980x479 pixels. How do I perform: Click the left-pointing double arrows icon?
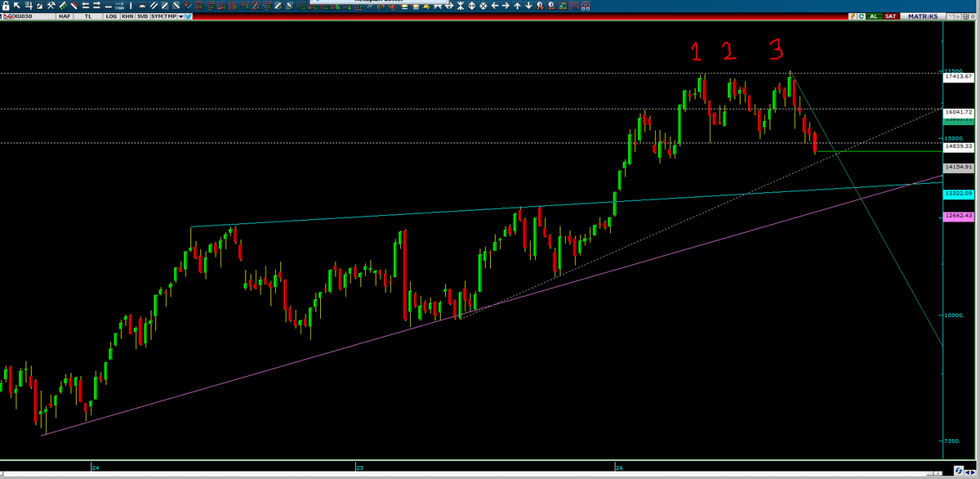click(86, 6)
